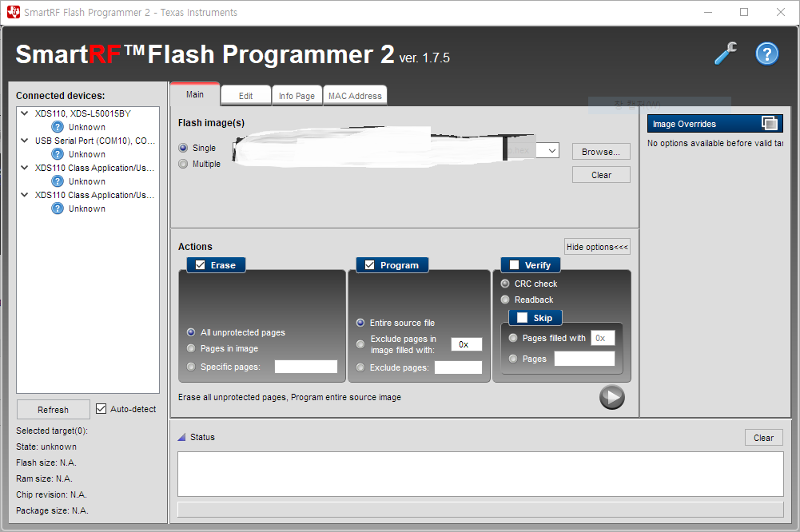This screenshot has height=532, width=800.
Task: Collapse the last XDS110 Class Application node
Action: pos(25,195)
